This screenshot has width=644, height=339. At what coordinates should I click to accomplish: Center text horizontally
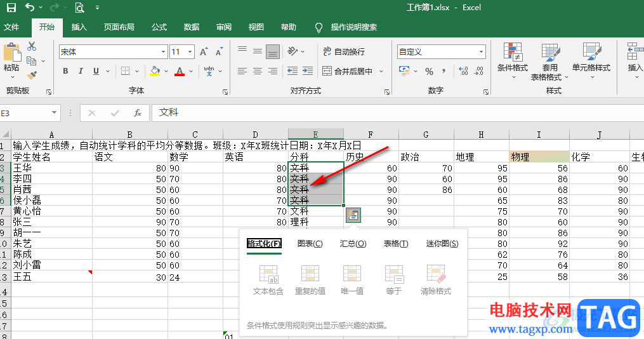click(x=258, y=71)
